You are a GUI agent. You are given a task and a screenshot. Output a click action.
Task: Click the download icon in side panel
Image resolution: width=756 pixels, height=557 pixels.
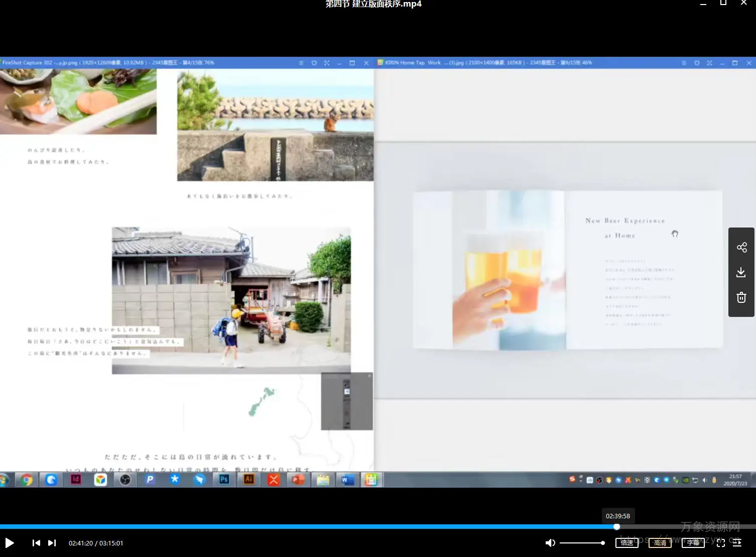click(741, 273)
